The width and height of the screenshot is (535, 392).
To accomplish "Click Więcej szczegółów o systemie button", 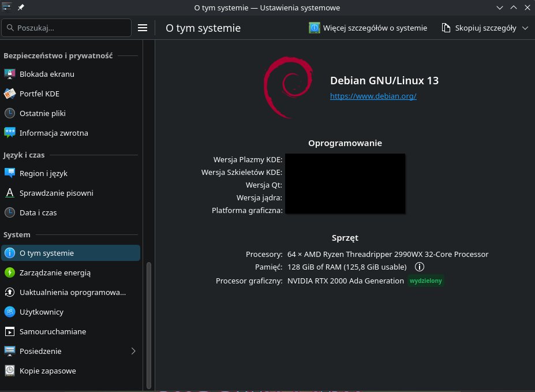I will pos(368,28).
